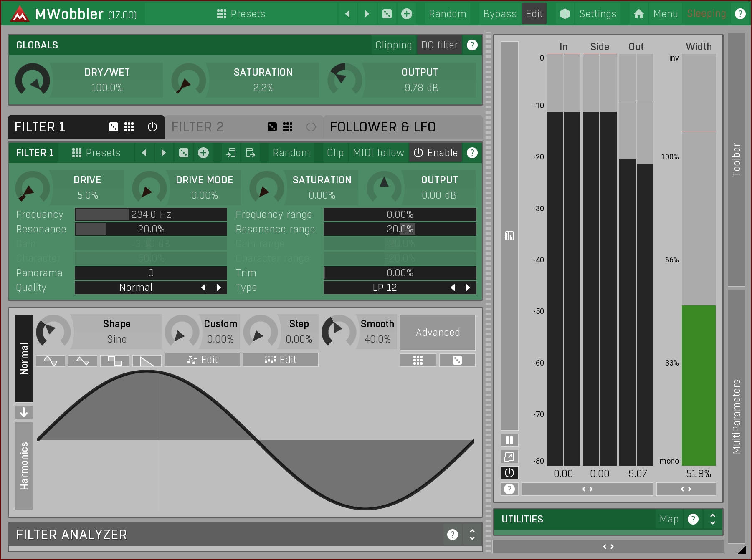This screenshot has height=560, width=752.
Task: Expand the Utilities panel arrows
Action: pyautogui.click(x=712, y=519)
